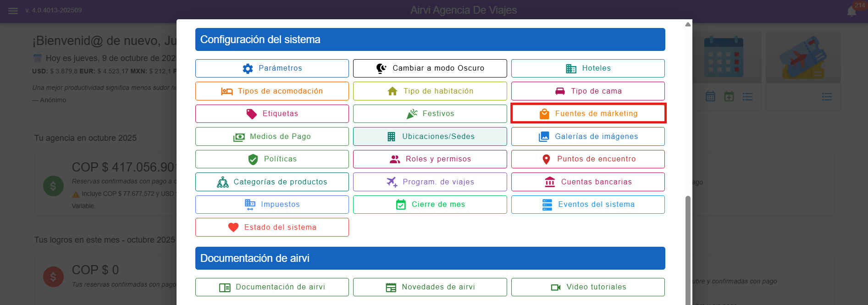Open Fuentes de márketing settings
Viewport: 868px width, 305px height.
click(x=588, y=113)
